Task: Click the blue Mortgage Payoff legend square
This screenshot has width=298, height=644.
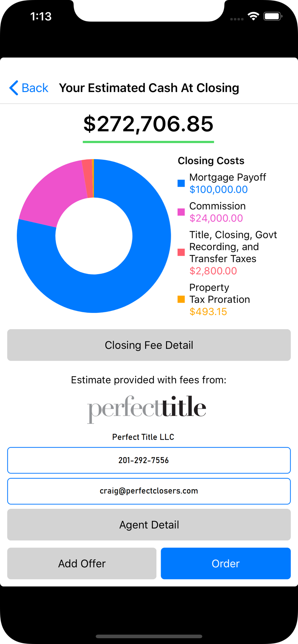Action: point(181,183)
